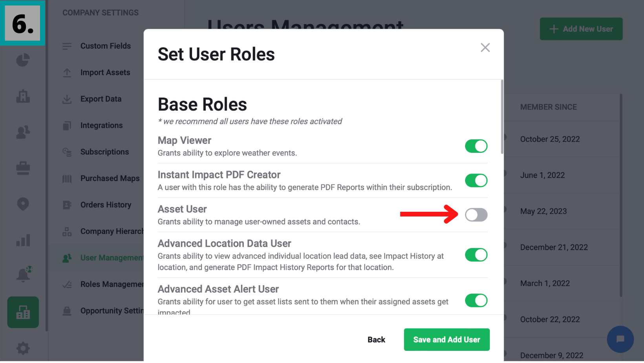Turn off Instant Impact PDF Creator toggle
Viewport: 644px width, 363px height.
[476, 181]
